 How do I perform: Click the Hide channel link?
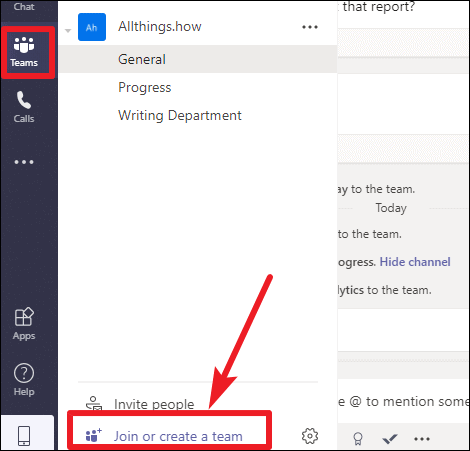click(x=415, y=262)
